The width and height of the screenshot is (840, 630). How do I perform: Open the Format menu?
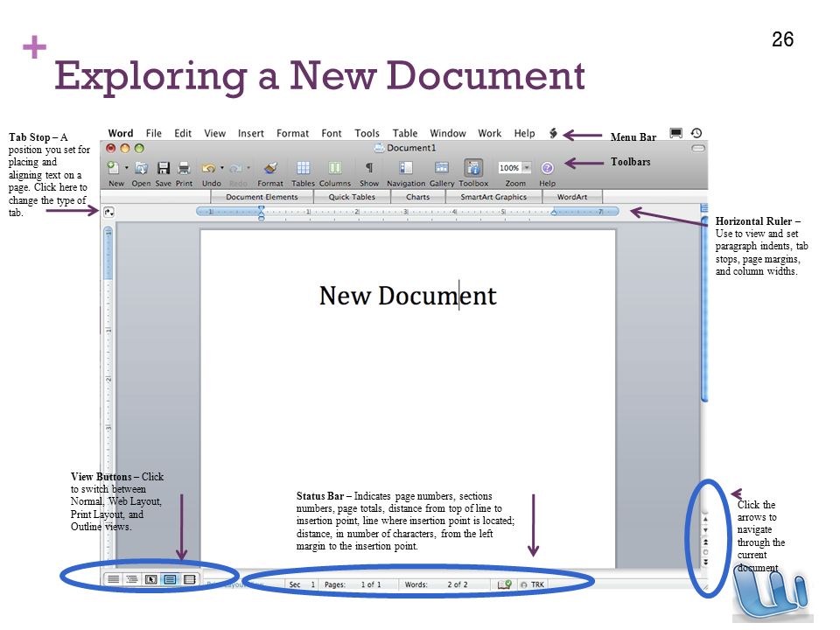(292, 133)
